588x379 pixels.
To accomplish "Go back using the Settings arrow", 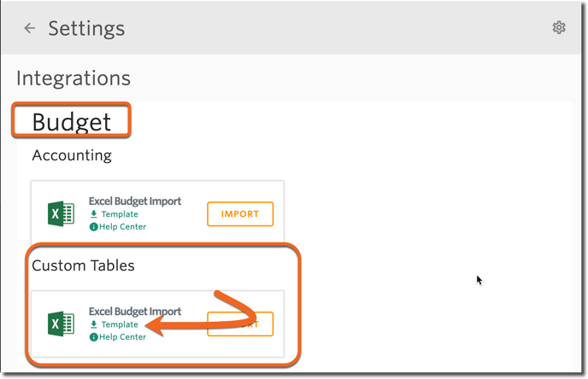I will [x=29, y=28].
